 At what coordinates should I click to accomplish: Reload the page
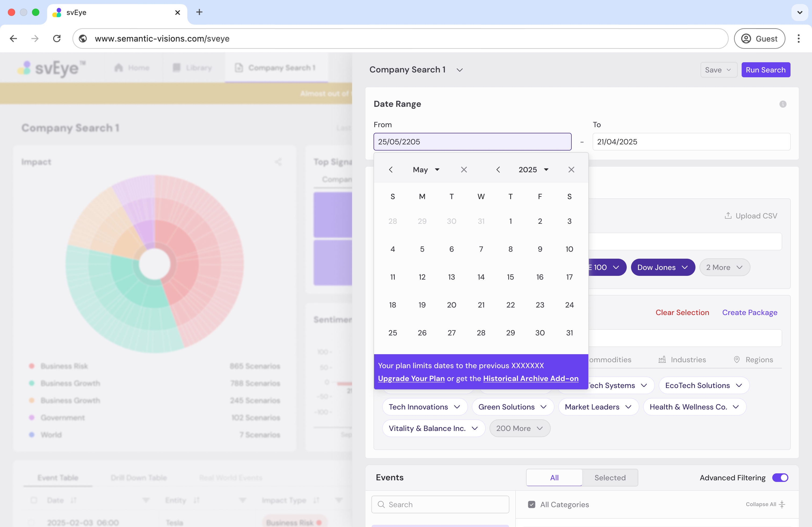pyautogui.click(x=57, y=39)
